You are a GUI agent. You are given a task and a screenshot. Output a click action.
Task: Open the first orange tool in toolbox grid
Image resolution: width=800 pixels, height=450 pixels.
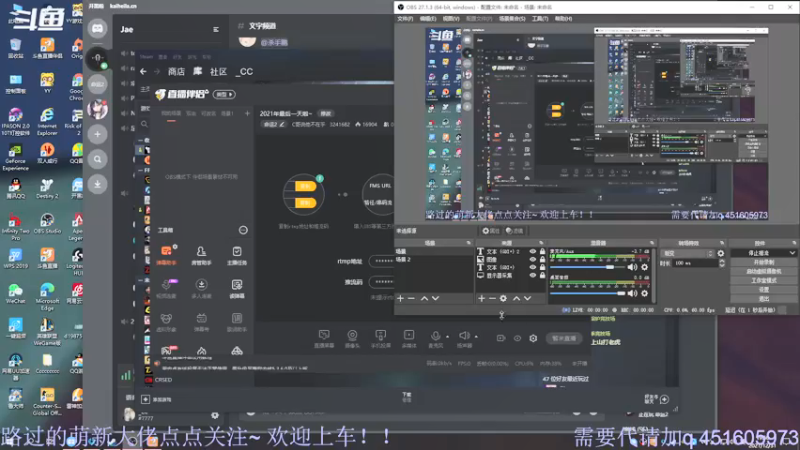[x=166, y=255]
